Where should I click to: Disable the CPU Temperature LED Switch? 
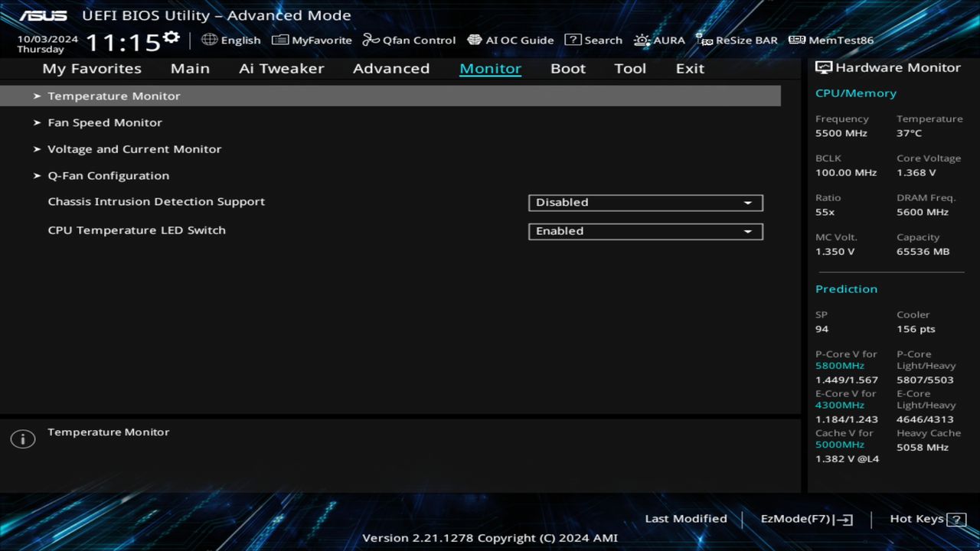tap(645, 230)
